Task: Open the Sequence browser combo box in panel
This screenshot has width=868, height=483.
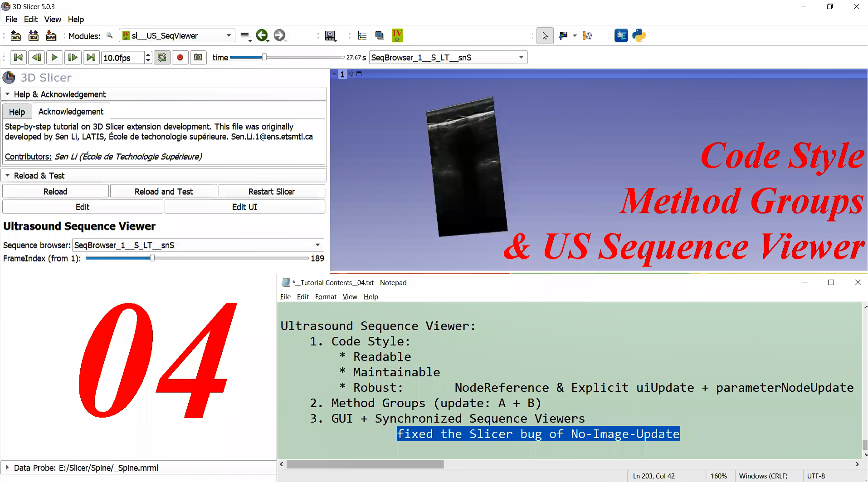Action: click(198, 245)
